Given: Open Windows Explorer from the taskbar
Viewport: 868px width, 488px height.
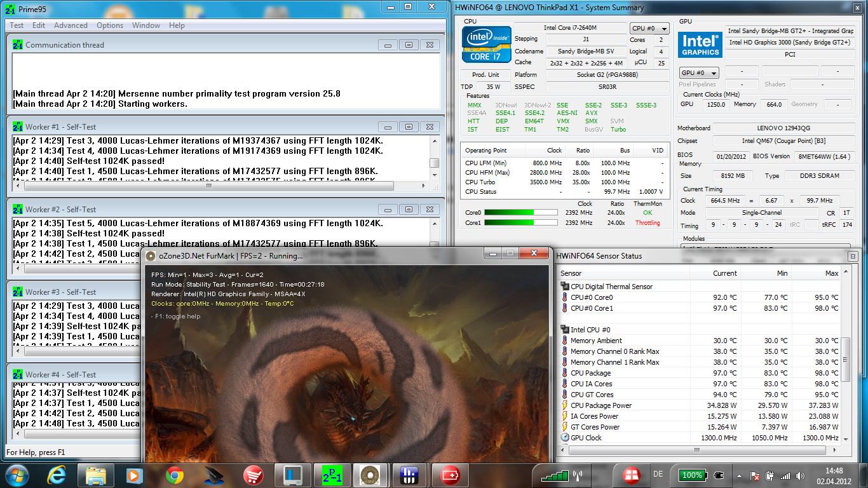Looking at the screenshot, I should click(96, 475).
